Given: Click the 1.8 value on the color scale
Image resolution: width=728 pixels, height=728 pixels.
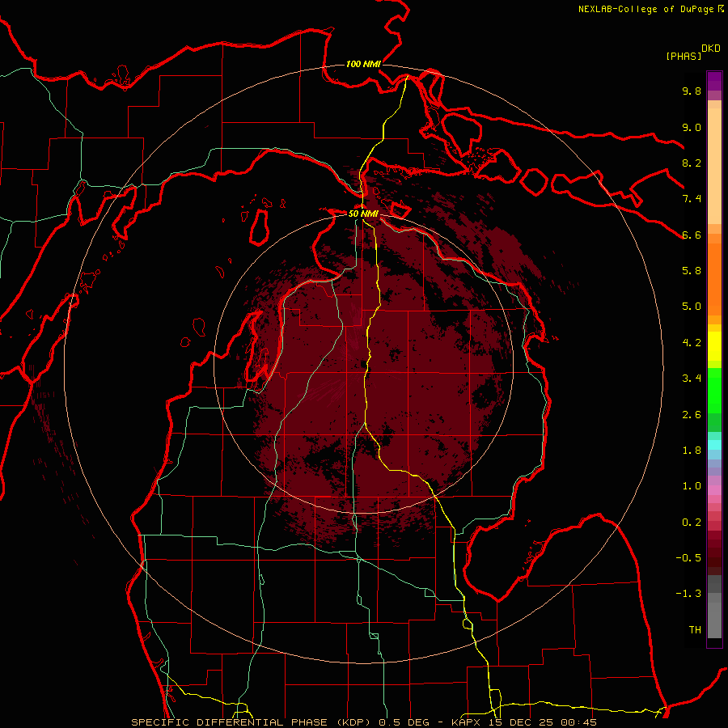Looking at the screenshot, I should [692, 451].
